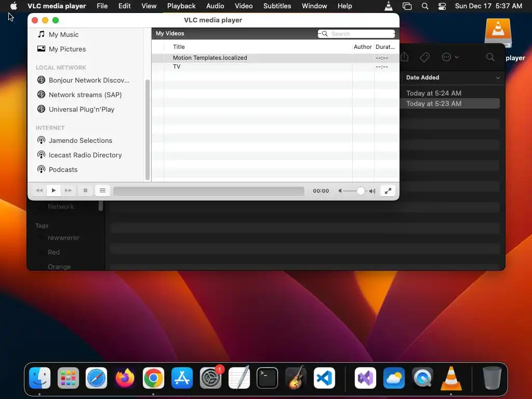Open the Help menu
532x399 pixels.
click(x=345, y=6)
